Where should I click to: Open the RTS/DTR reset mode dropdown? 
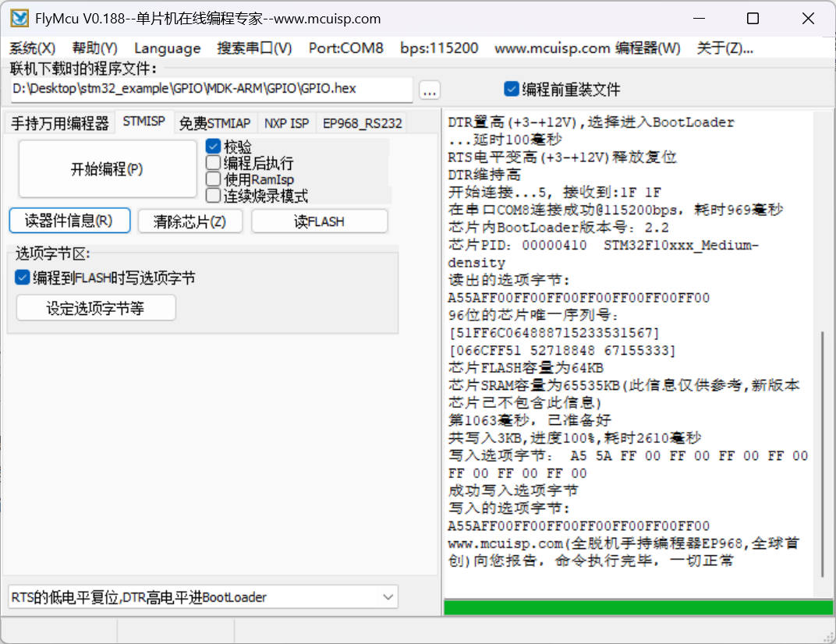[203, 597]
